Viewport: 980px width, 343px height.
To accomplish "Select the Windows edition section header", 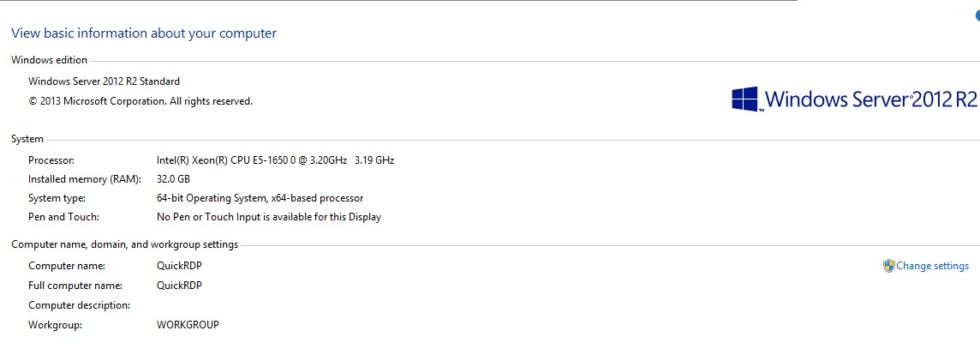I will [x=49, y=60].
